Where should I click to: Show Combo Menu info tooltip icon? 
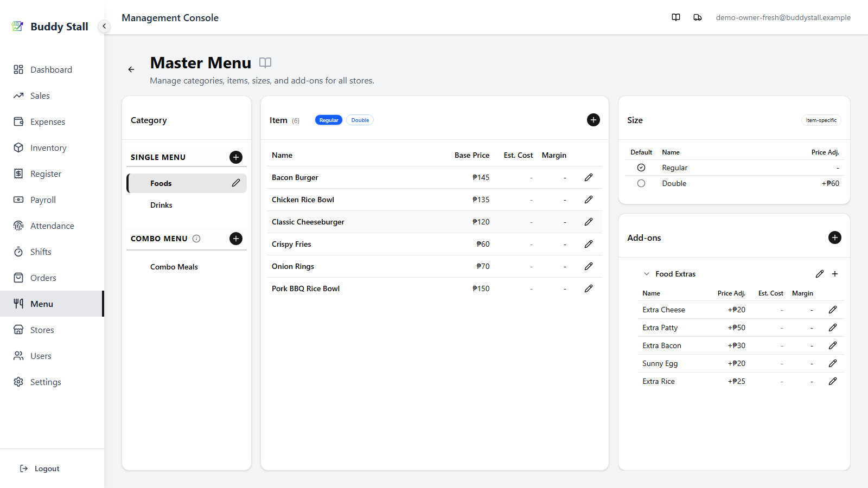[196, 239]
